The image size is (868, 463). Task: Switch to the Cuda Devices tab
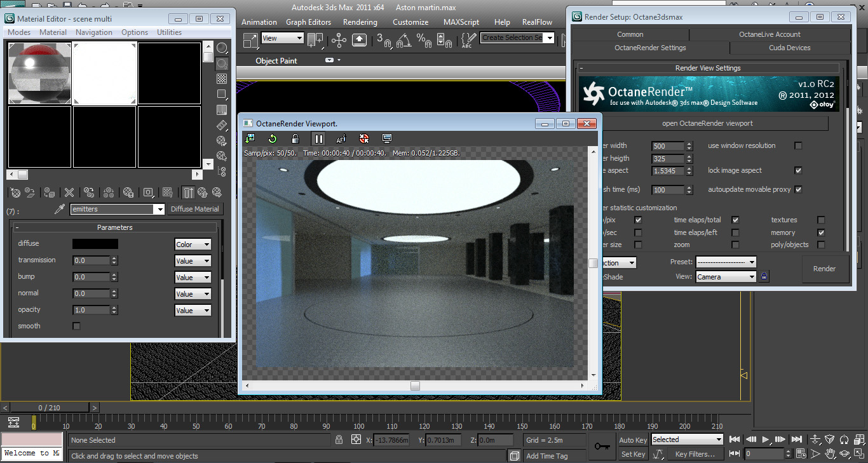(789, 48)
